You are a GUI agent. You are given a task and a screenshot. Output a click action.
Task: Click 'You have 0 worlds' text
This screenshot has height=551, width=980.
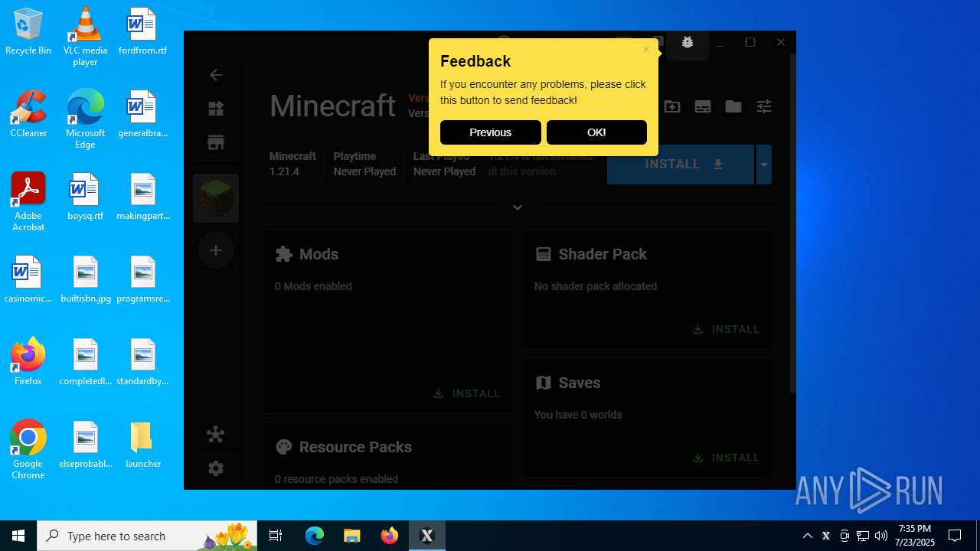578,415
